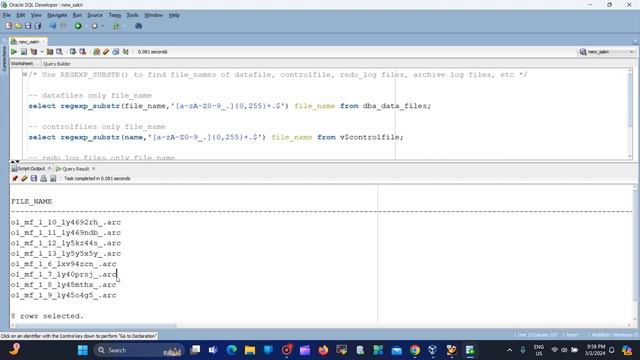Click the Unshared SQL Worksheet icon
The height and width of the screenshot is (360, 640).
pos(96,52)
